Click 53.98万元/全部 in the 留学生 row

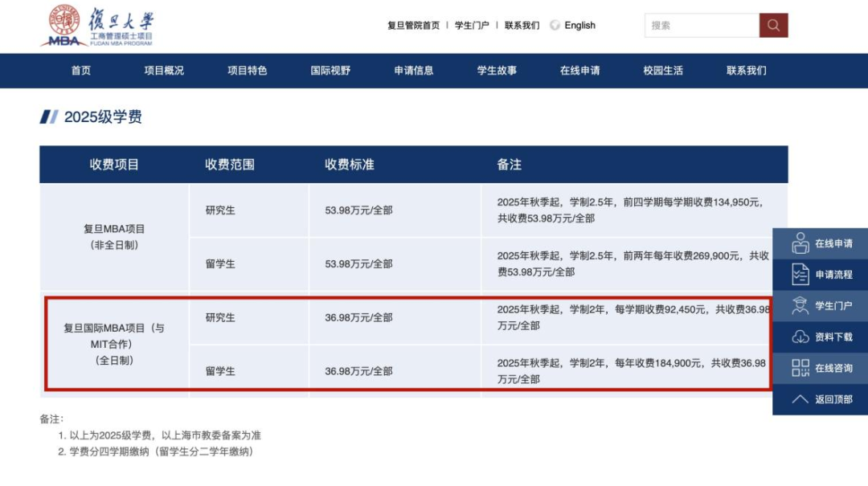coord(358,264)
